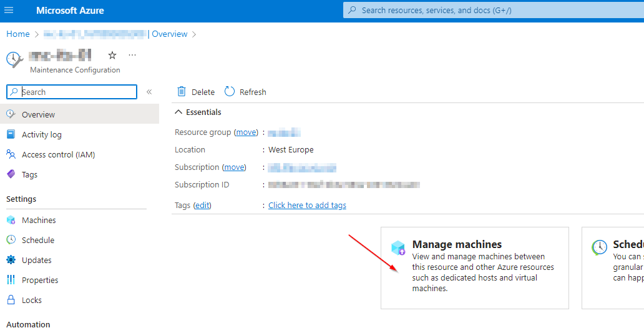Open the more options ellipsis
The image size is (644, 333).
132,55
